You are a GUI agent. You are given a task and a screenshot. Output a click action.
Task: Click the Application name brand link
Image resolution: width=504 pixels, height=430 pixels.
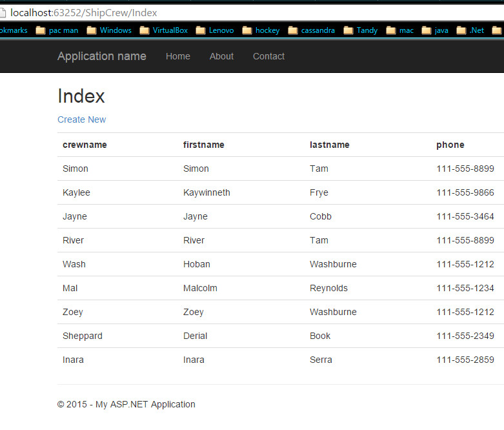101,56
